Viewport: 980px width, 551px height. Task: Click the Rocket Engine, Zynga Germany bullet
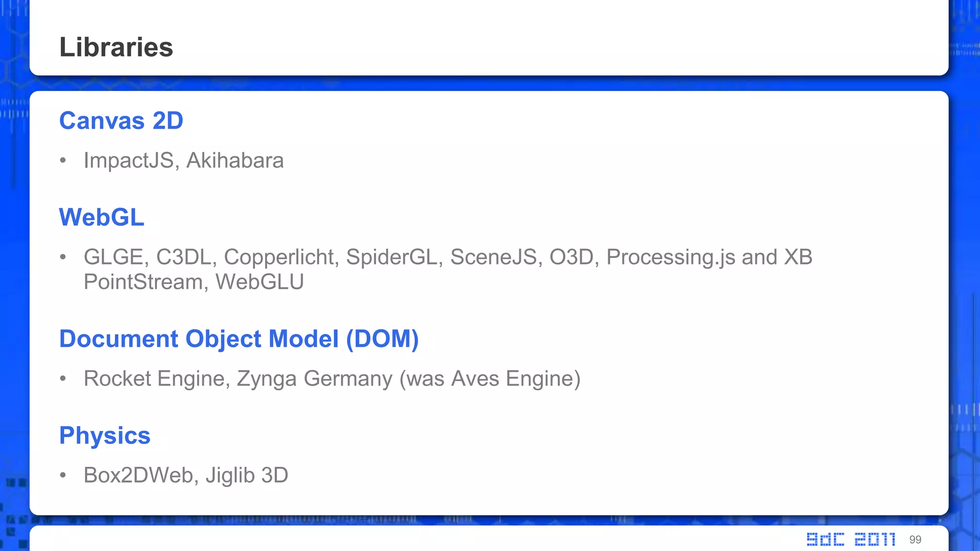click(332, 378)
